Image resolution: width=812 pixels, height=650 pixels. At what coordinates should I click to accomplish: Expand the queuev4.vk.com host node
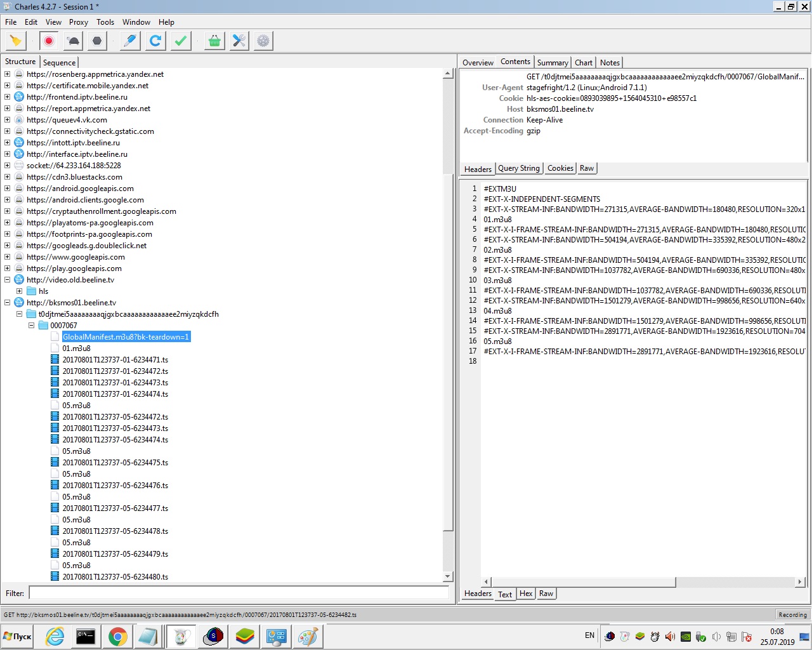point(7,120)
